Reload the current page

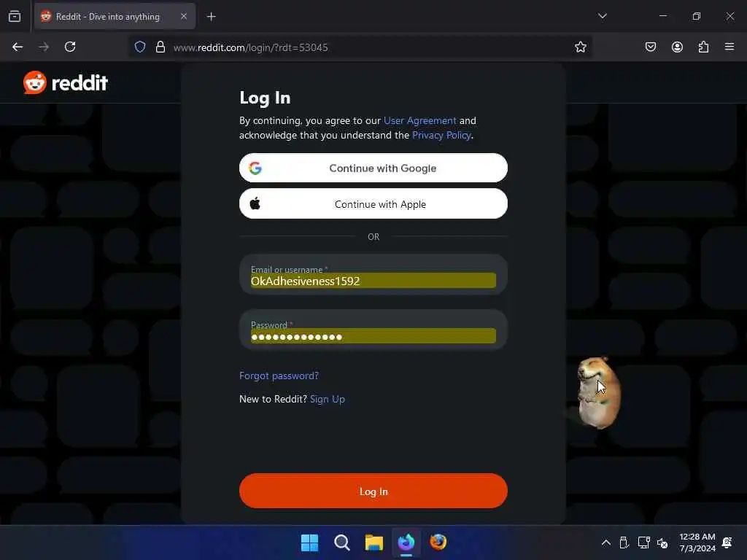coord(70,47)
